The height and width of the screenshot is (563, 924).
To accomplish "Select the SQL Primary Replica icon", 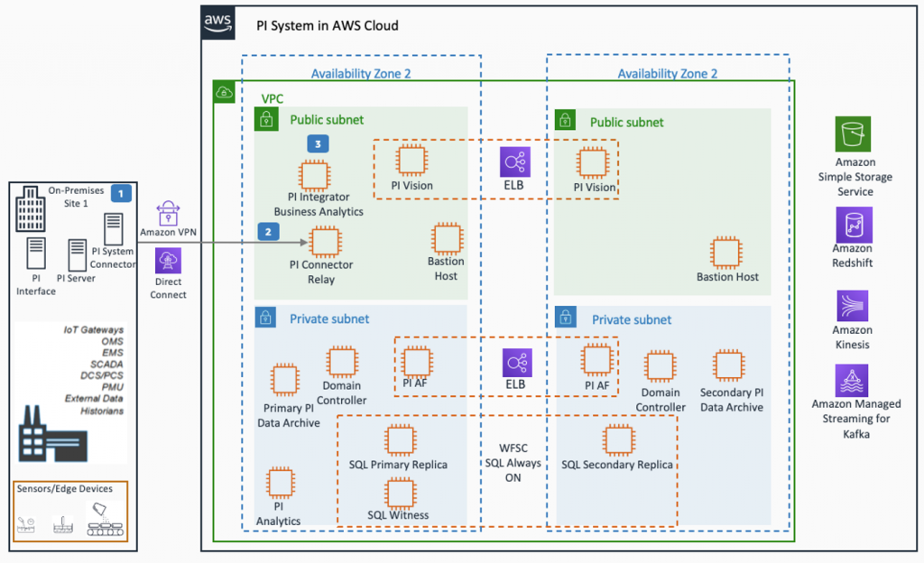I will [401, 440].
